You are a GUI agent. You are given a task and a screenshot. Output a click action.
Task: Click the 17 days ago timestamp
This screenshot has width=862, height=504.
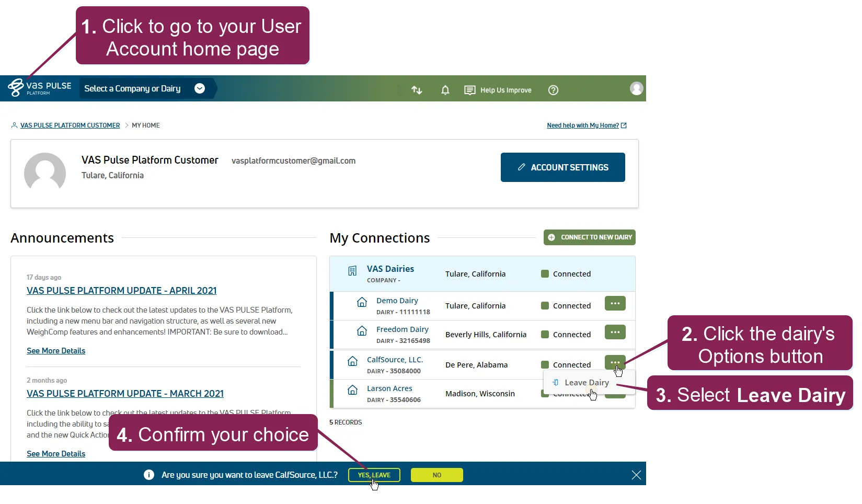[x=44, y=278]
